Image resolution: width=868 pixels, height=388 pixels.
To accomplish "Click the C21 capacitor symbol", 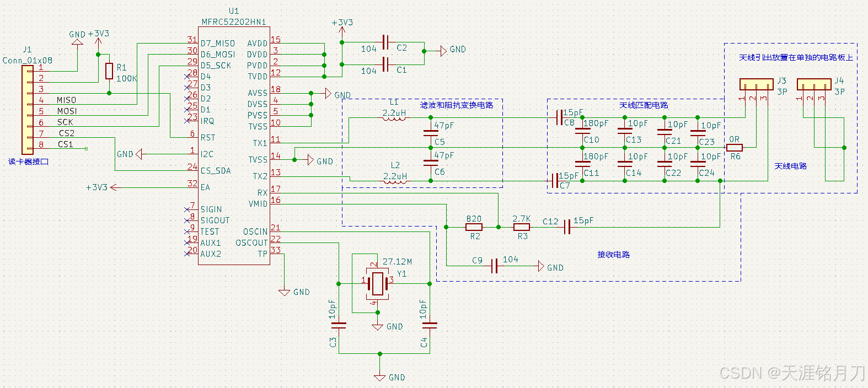I will pos(664,132).
